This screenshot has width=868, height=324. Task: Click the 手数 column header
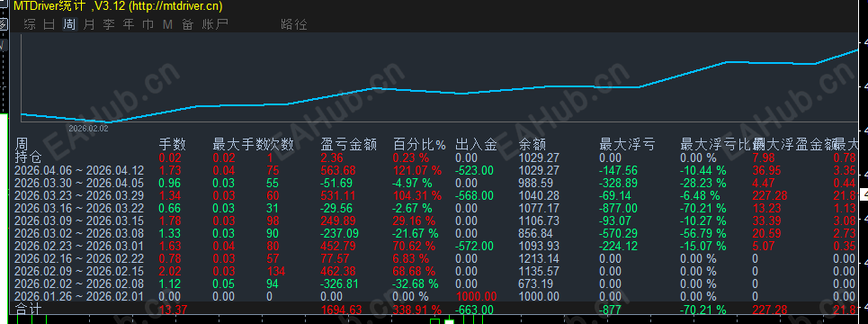[172, 145]
